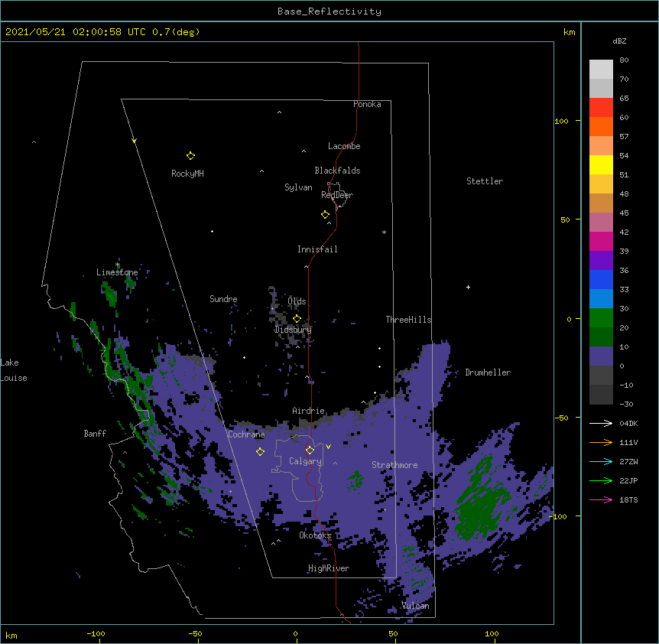Click the Innisfail city label
This screenshot has width=659, height=644.
pos(317,249)
